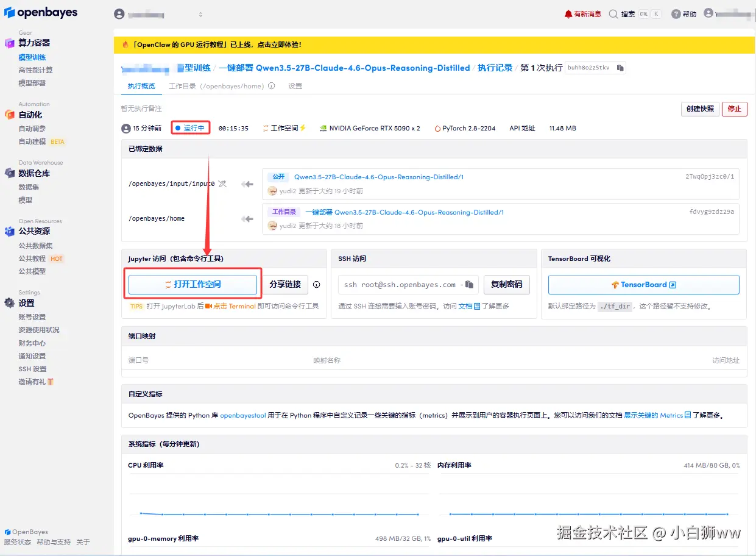Viewport: 756px width, 556px height.
Task: Click info icon beside 工作目录 tab
Action: (272, 86)
